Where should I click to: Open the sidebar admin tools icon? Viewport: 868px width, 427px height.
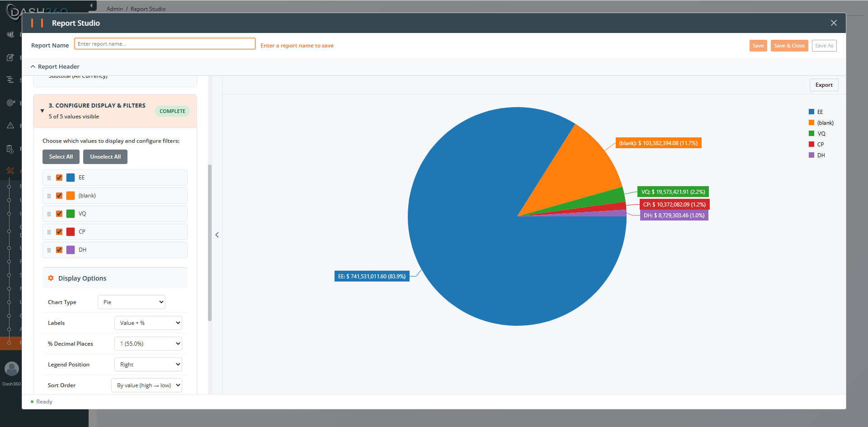10,171
